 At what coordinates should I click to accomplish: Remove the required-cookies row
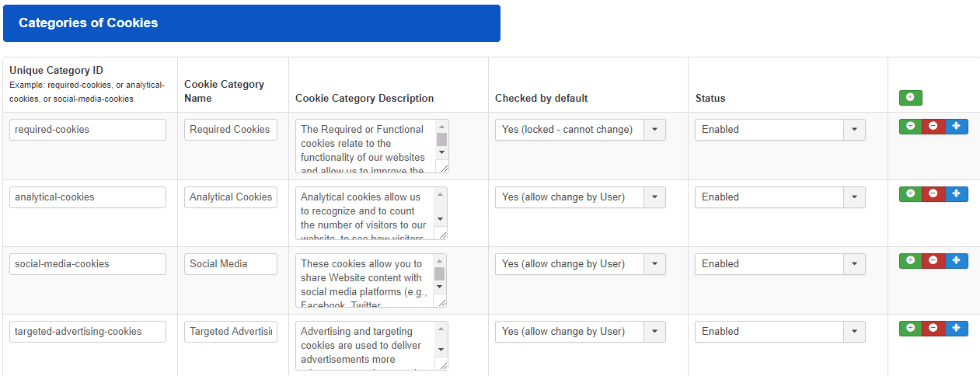point(933,127)
